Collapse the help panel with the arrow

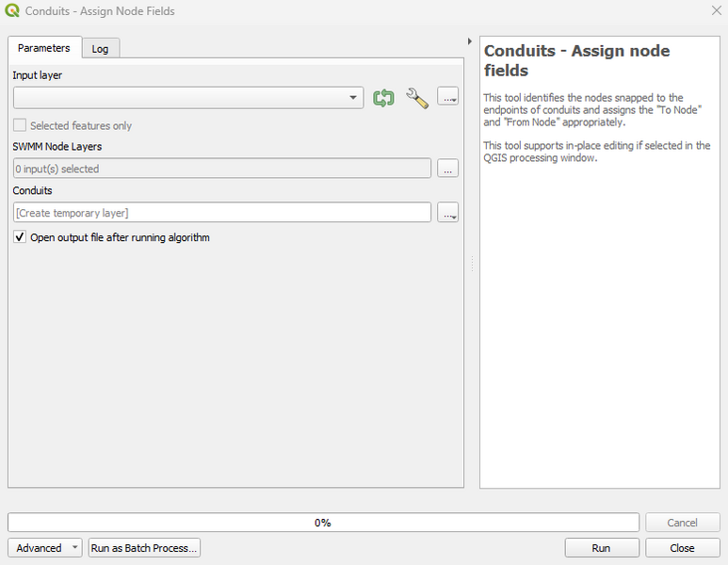coord(470,41)
